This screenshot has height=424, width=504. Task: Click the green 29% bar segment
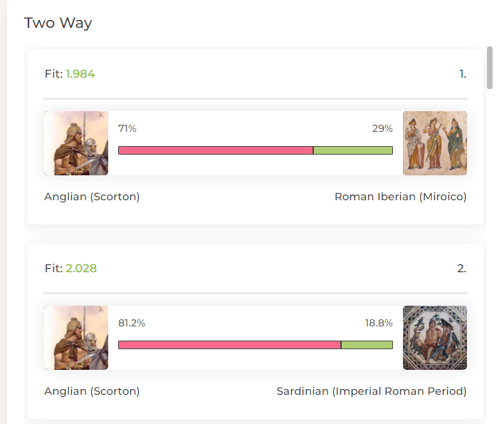pos(353,150)
